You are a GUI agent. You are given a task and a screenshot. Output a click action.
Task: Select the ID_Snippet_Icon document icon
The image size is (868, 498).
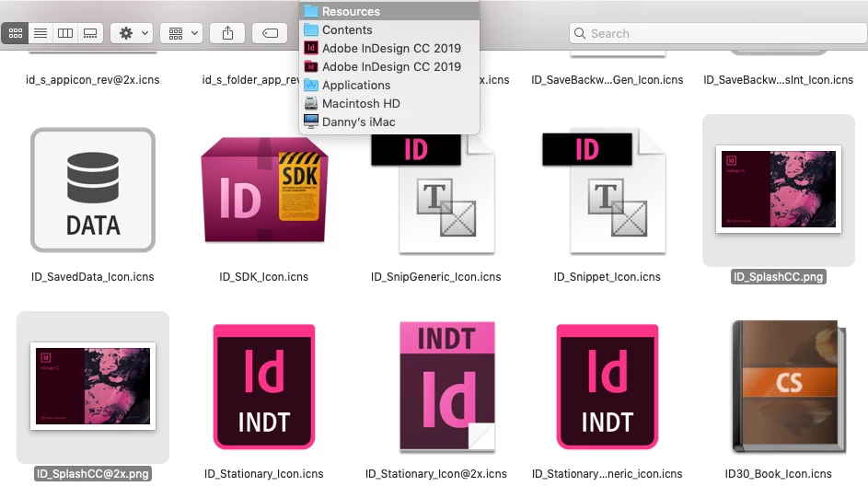click(607, 192)
